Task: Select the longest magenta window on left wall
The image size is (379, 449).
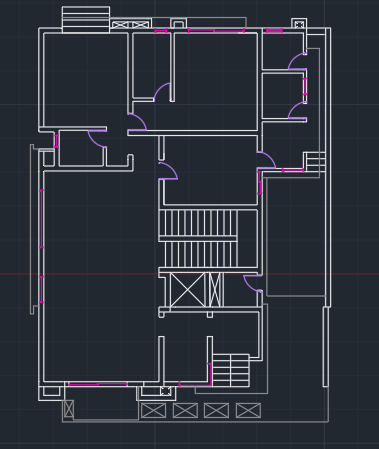Action: [x=42, y=219]
